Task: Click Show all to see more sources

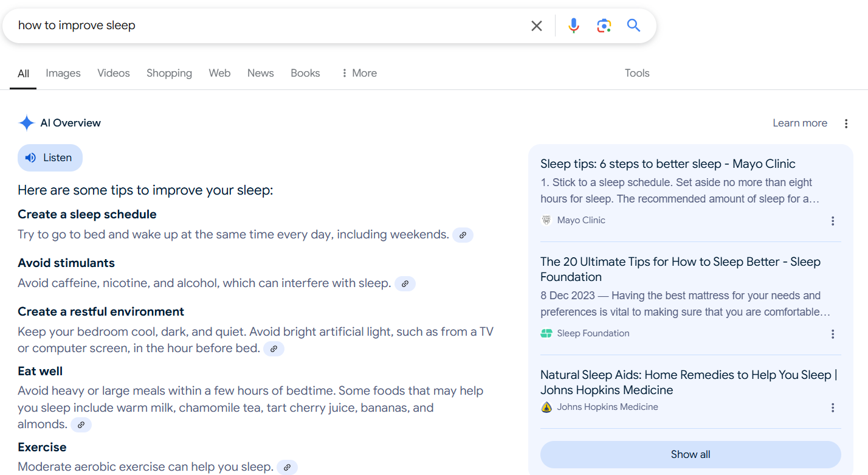Action: tap(690, 454)
